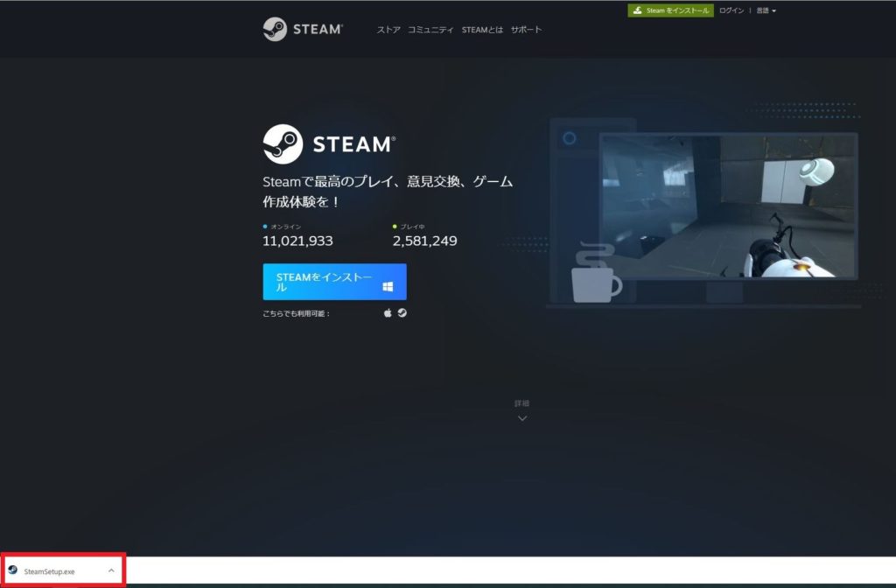Open downloaded SteamSetup.exe file
Screen dimensions: 896x588
49,571
